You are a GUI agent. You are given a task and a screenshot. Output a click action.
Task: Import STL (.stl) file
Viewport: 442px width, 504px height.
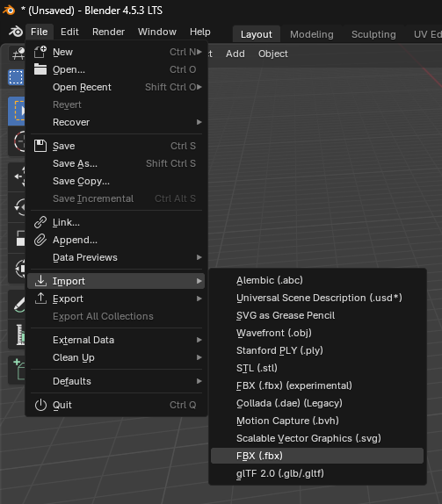click(317, 369)
